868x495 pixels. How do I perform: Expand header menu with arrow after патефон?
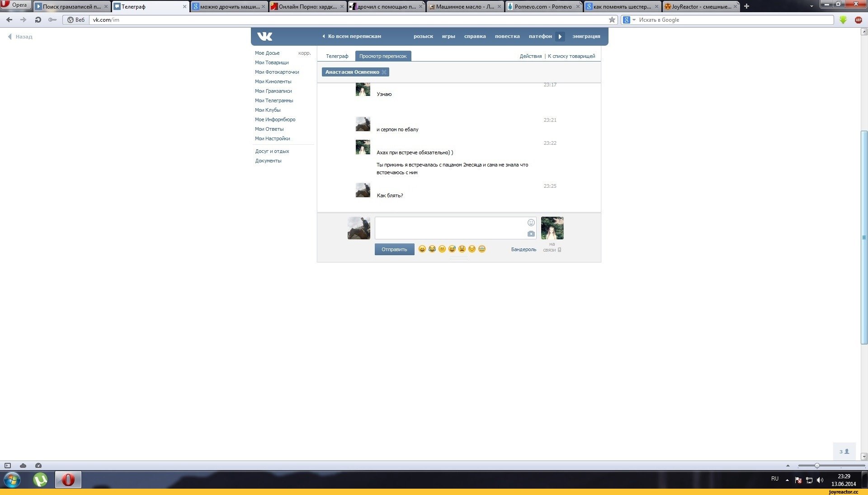560,37
